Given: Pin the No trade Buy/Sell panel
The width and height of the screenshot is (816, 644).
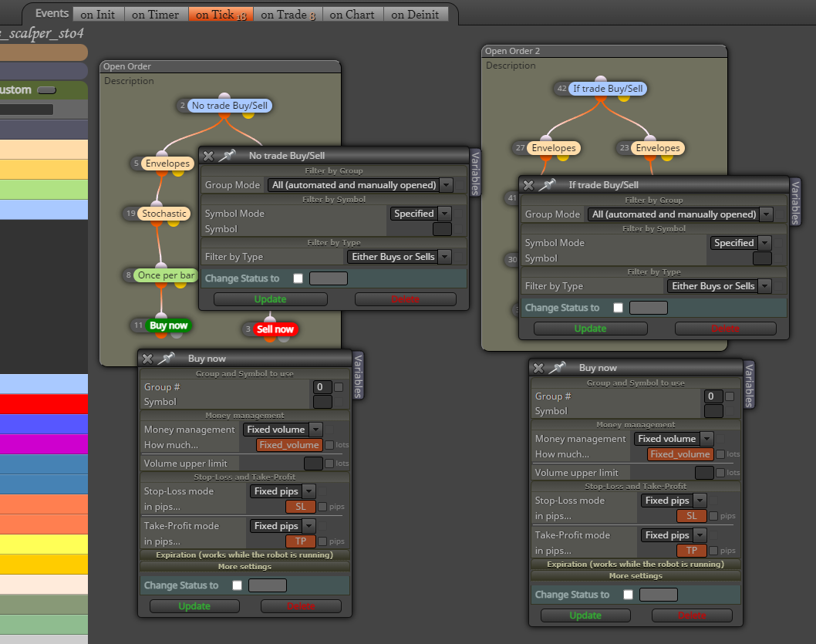Looking at the screenshot, I should pyautogui.click(x=227, y=155).
